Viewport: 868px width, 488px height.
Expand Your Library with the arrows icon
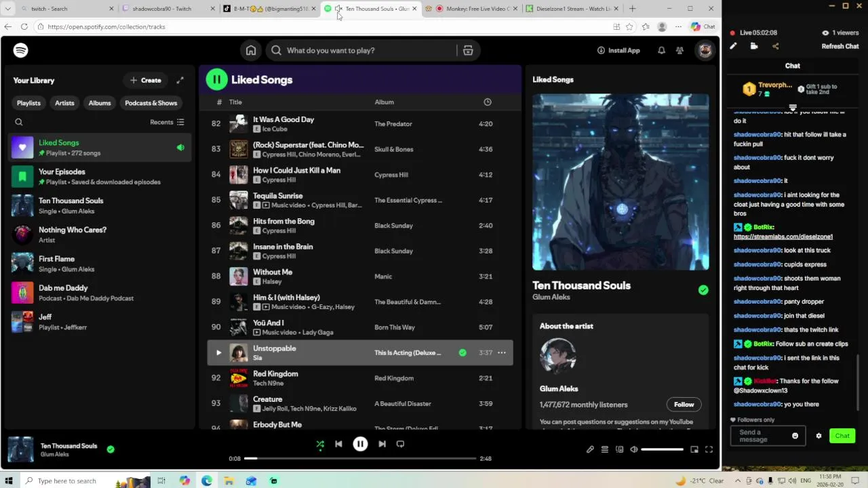click(180, 80)
